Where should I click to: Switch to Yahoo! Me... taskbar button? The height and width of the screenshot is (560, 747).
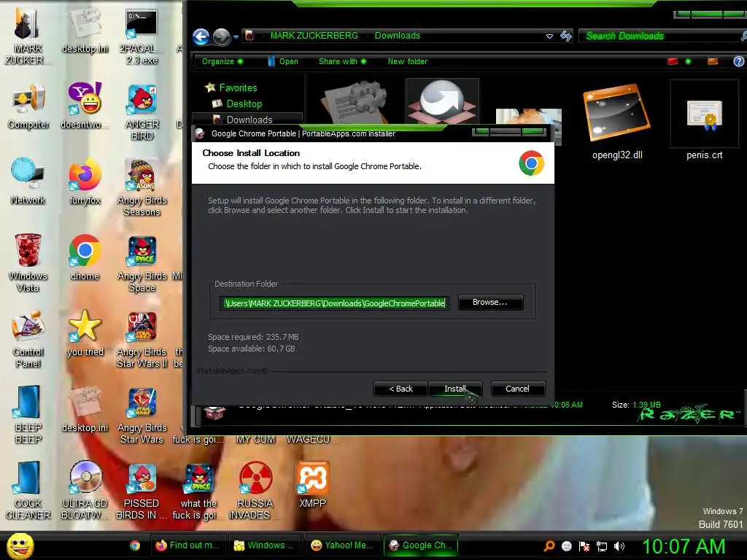pyautogui.click(x=343, y=545)
